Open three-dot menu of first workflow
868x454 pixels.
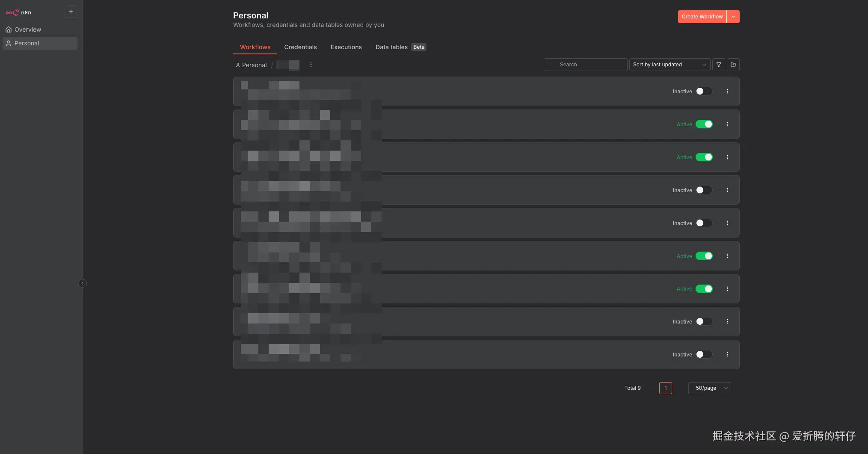click(x=728, y=91)
